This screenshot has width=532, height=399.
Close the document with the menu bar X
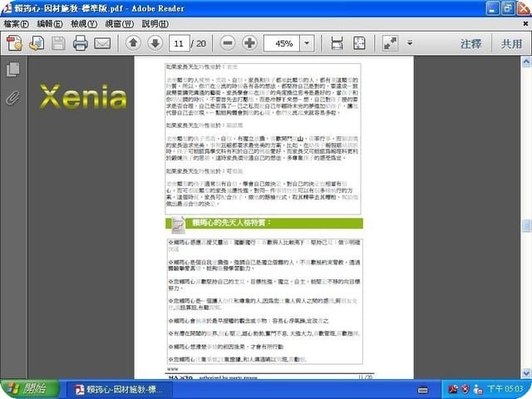pos(525,24)
